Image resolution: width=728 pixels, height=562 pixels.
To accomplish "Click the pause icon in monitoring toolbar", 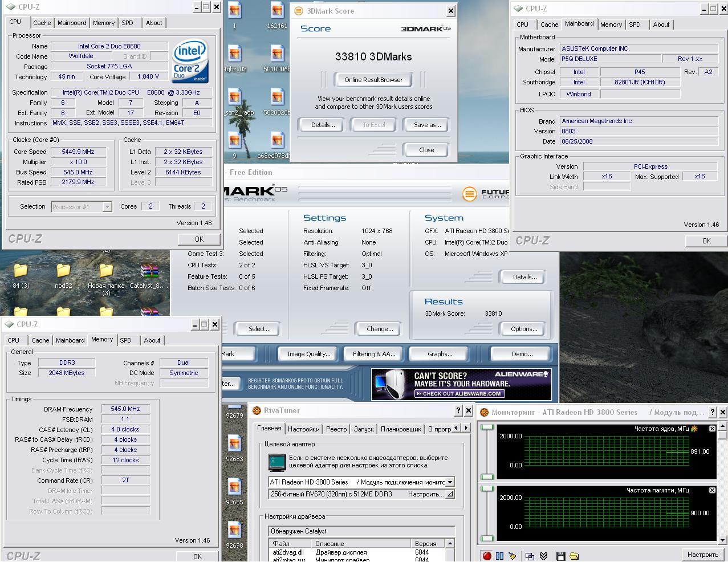I will point(499,556).
